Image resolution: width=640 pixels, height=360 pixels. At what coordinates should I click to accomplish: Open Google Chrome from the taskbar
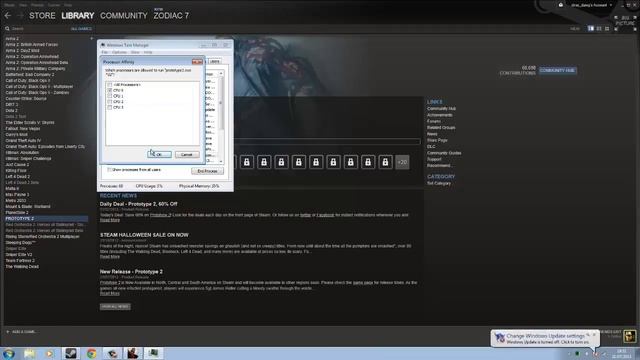coord(91,353)
